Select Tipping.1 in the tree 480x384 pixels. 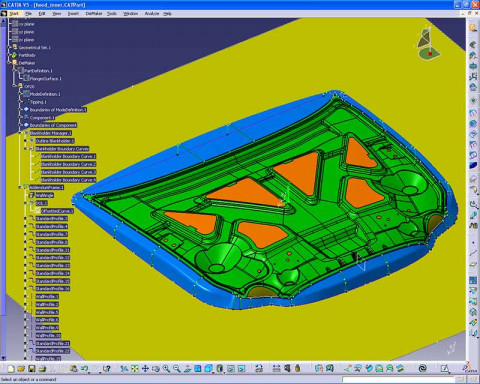tap(38, 102)
